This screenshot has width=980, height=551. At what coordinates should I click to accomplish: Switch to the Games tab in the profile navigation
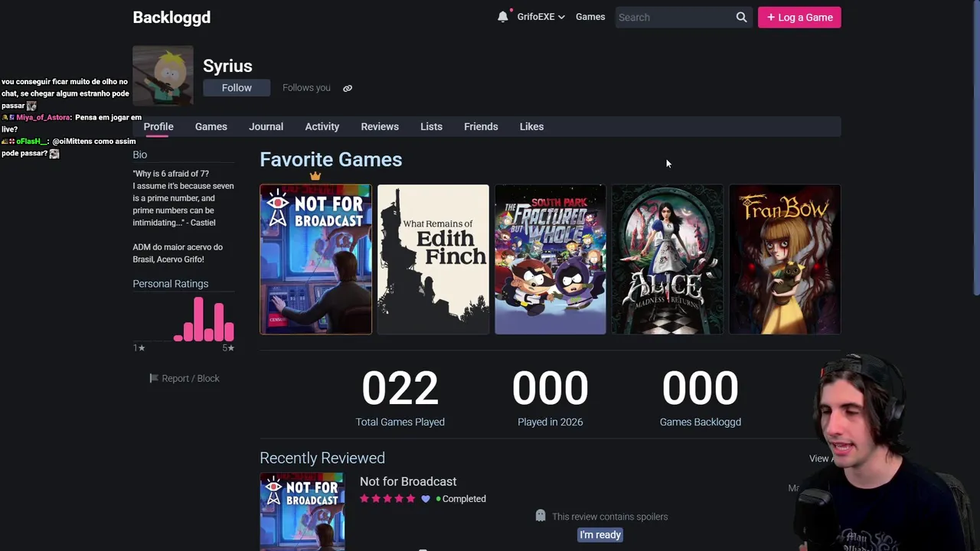(211, 126)
